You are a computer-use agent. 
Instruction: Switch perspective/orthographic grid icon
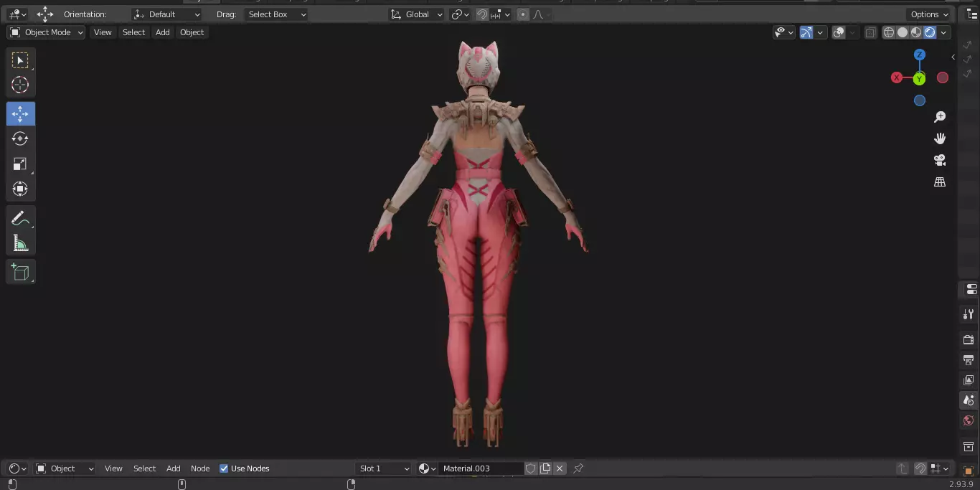(x=940, y=182)
